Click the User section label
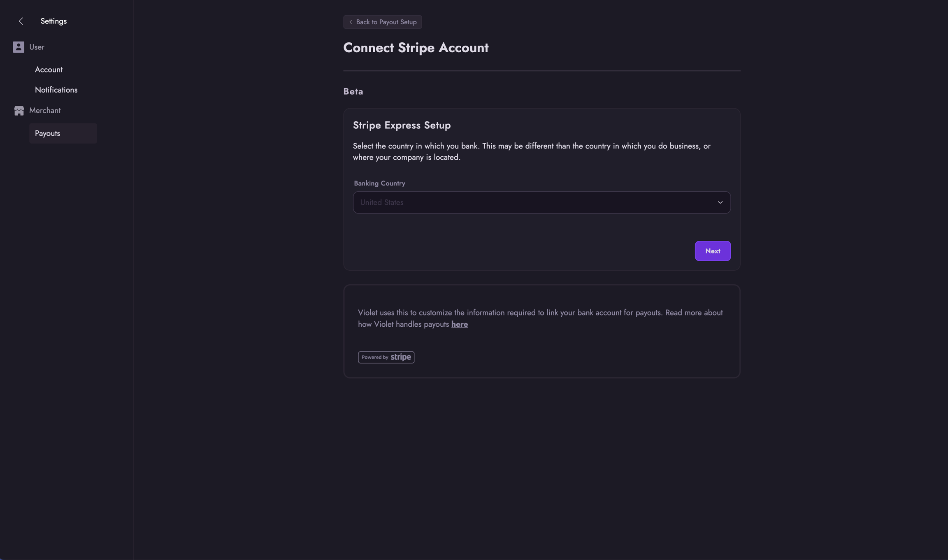The image size is (948, 560). tap(37, 47)
